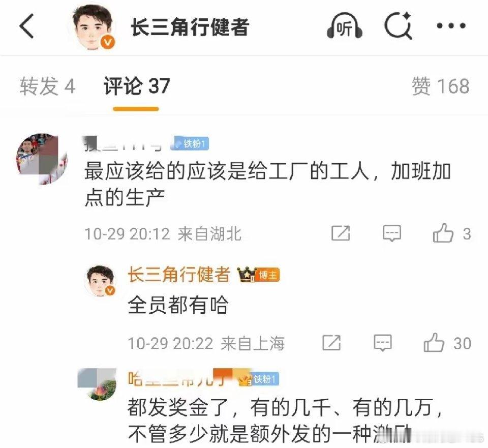Tap the 铁粉1 badge on first comment
This screenshot has height=448, width=488.
[190, 143]
